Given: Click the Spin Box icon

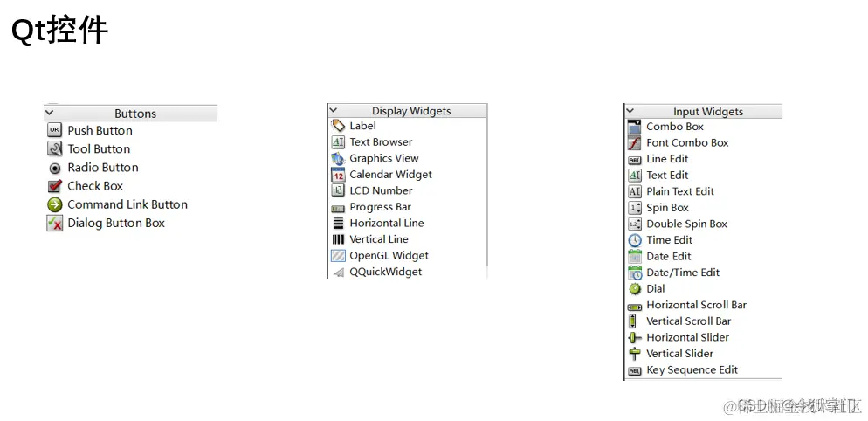Looking at the screenshot, I should (x=634, y=208).
